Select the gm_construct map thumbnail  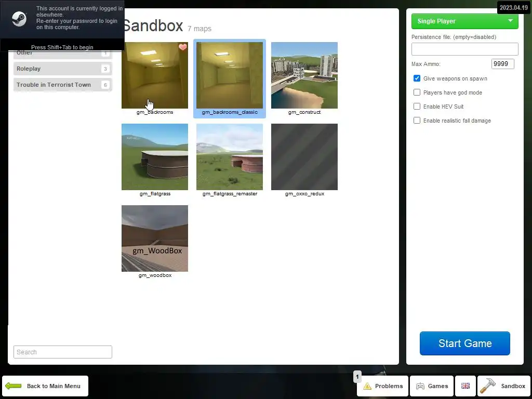[304, 75]
